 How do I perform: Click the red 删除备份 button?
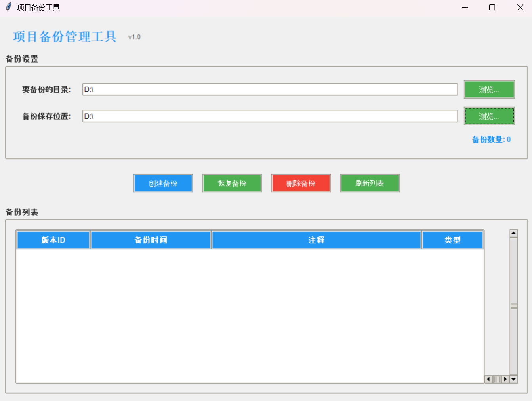tap(301, 183)
